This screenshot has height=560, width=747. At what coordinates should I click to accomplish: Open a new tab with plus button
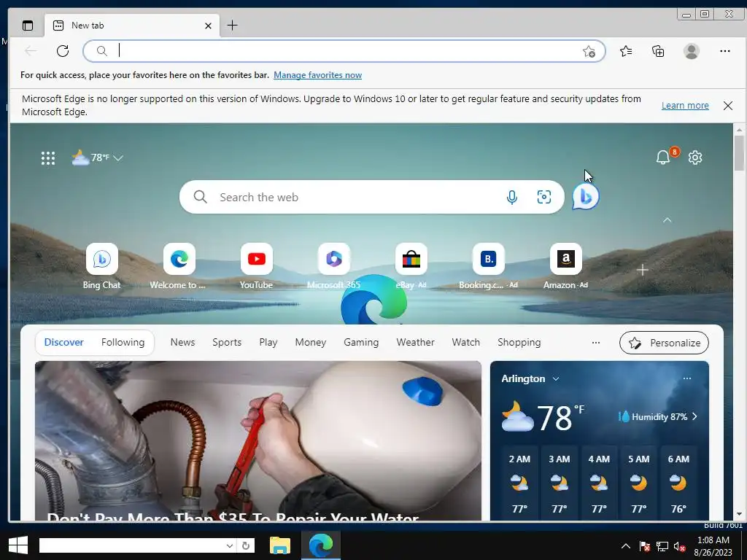(232, 26)
